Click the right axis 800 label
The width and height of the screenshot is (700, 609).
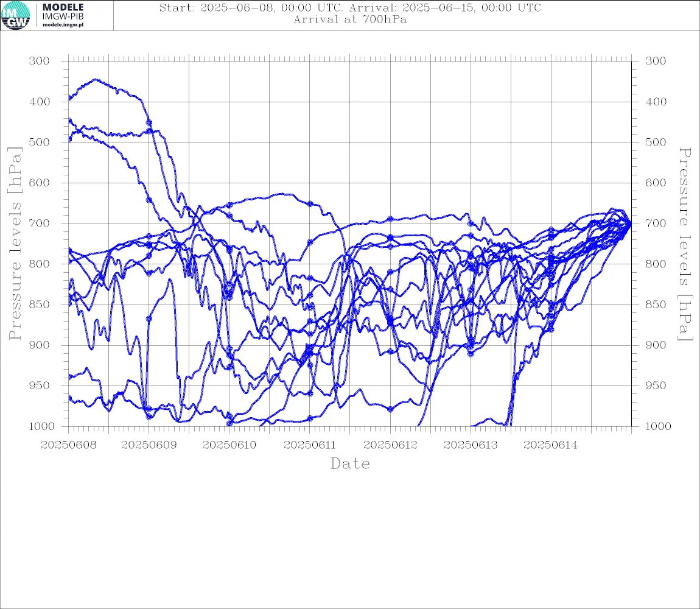click(656, 264)
